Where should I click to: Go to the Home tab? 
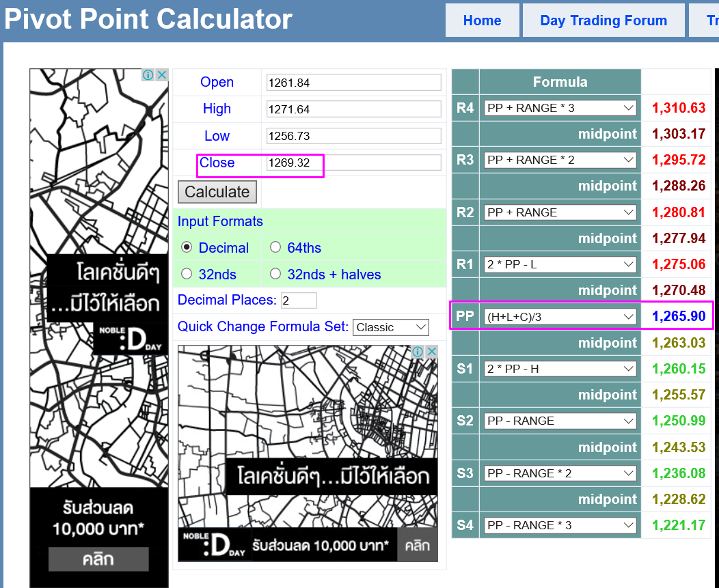(482, 20)
